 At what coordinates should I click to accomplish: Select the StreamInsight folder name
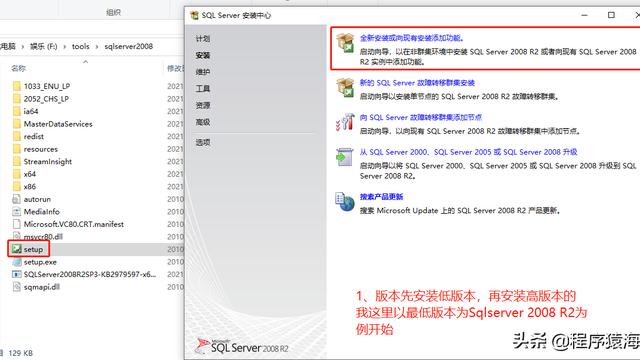point(48,161)
